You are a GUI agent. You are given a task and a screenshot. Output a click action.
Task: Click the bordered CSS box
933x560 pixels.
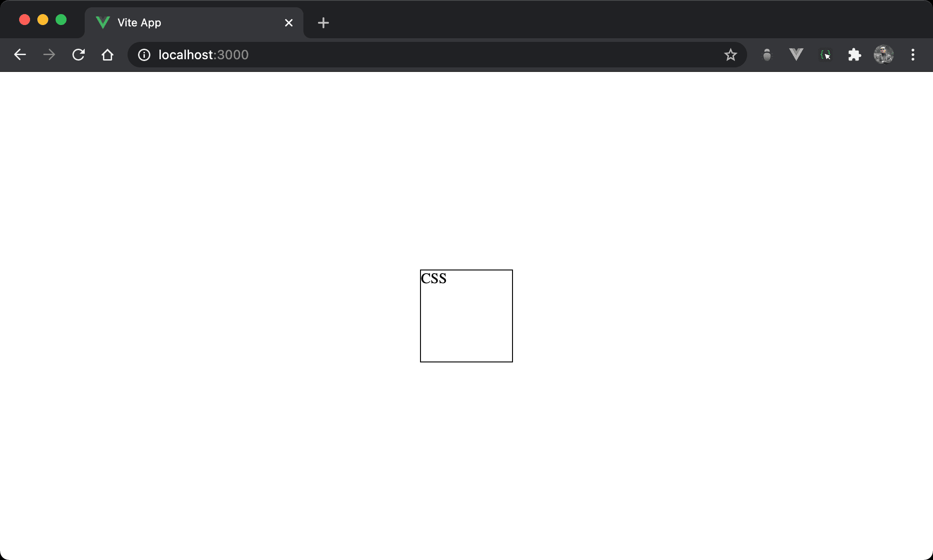click(466, 316)
